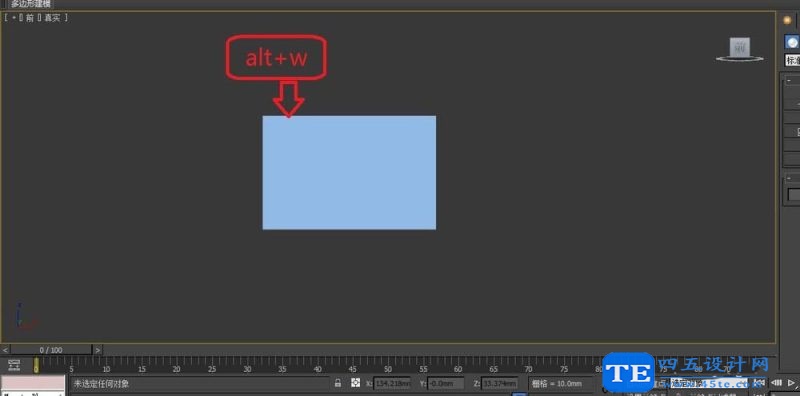Click frame 50 on the track bar
Viewport: 800px width, 396px height.
(388, 369)
